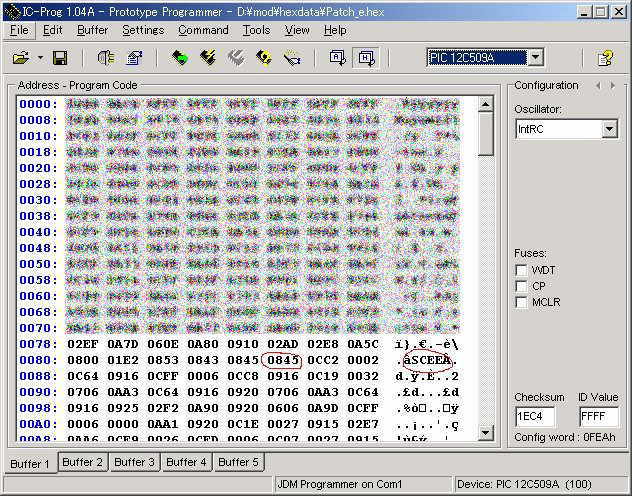Select hex value 0C1E in row 00A0

[x=243, y=424]
